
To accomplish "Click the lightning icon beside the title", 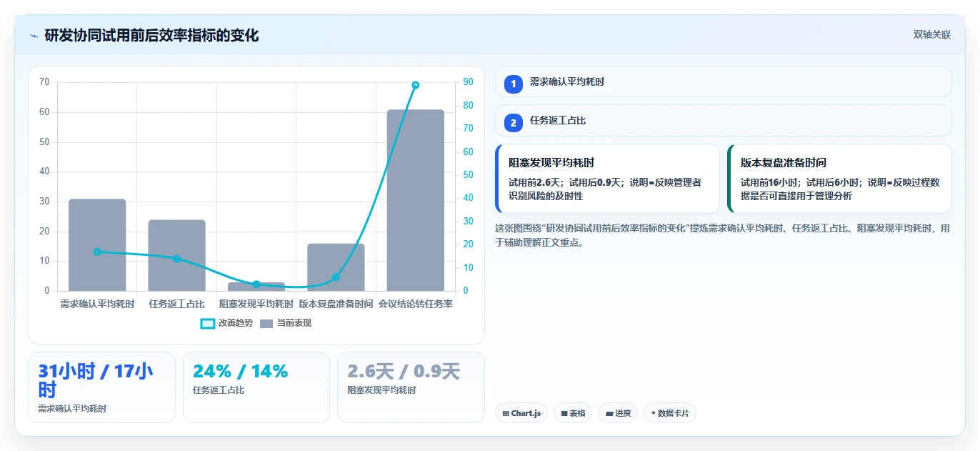I will [34, 36].
